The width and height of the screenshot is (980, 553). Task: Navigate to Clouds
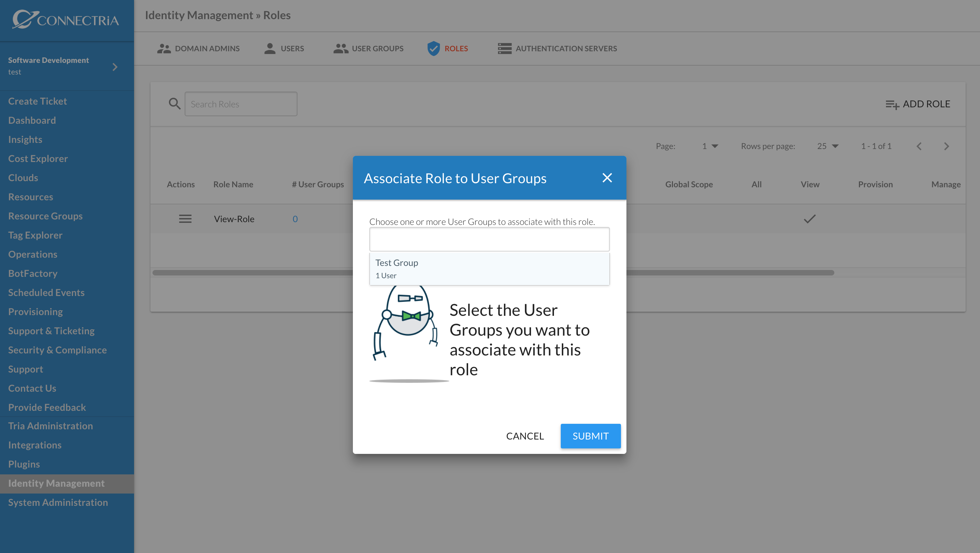coord(23,178)
